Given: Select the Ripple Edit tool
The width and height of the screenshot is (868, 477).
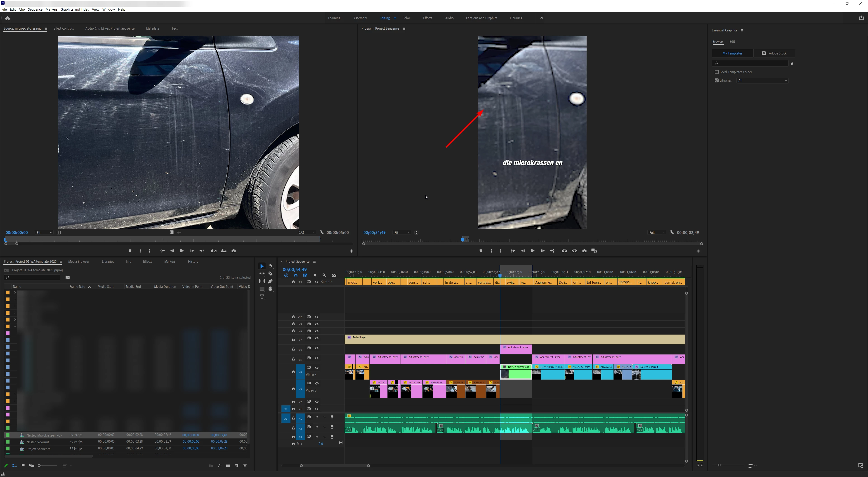Looking at the screenshot, I should click(x=262, y=274).
